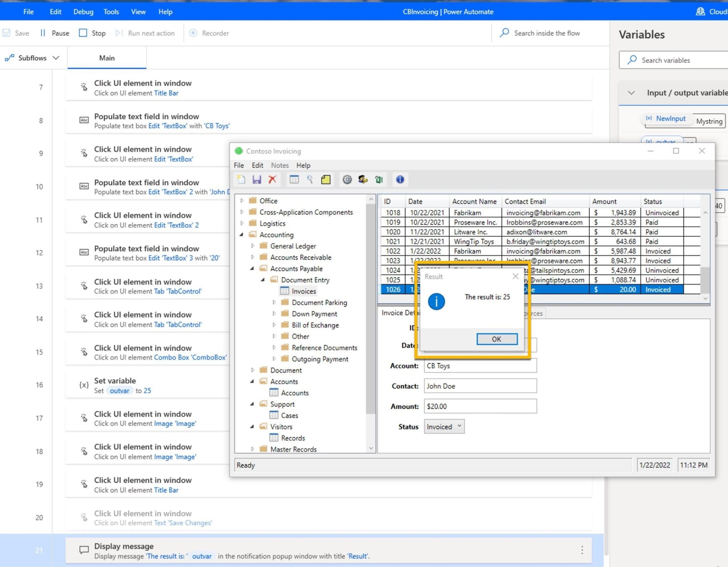Collapse the Input / output variables section
The width and height of the screenshot is (728, 567).
tap(631, 93)
